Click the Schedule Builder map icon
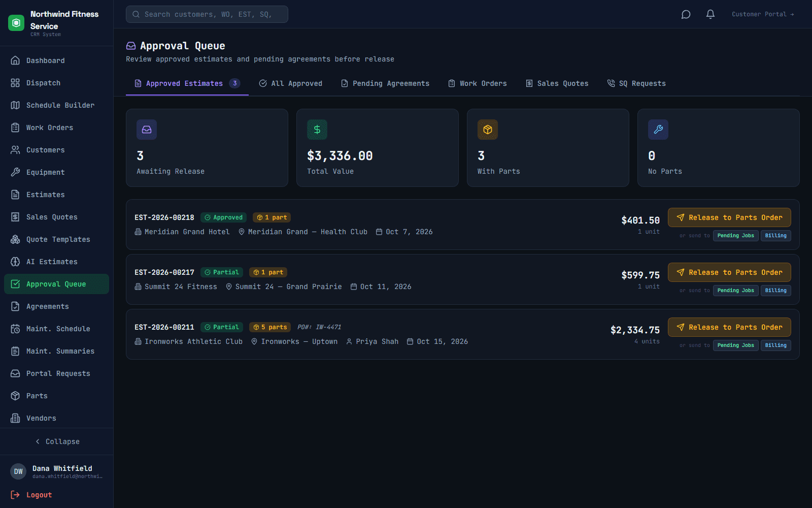812x508 pixels. (x=15, y=105)
